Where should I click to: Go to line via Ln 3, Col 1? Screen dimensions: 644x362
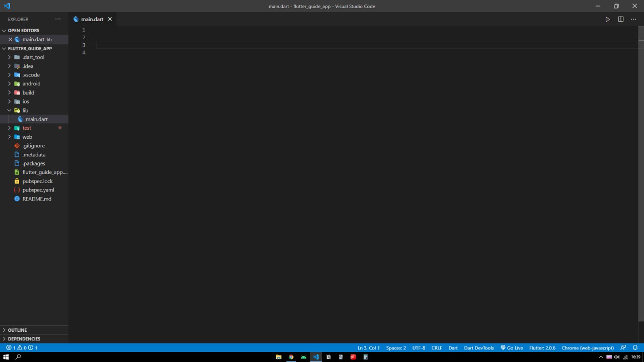point(369,348)
